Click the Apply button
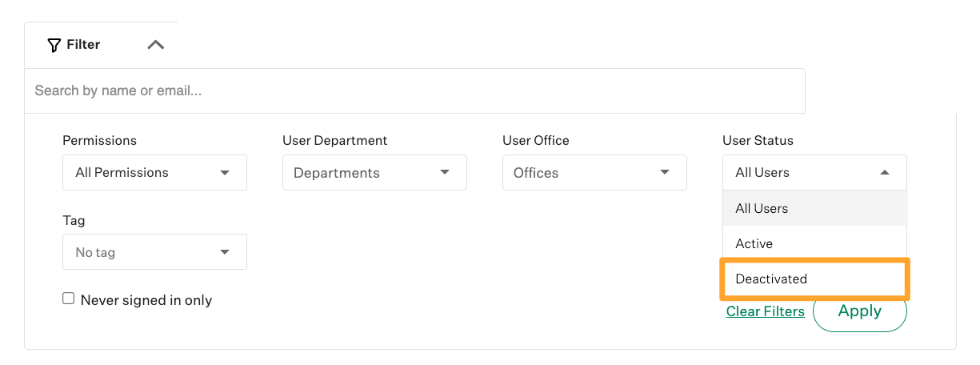980x365 pixels. (860, 311)
